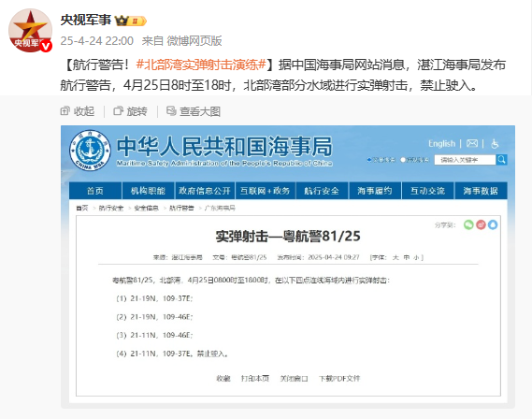Open the 央视军事 profile avatar
532x419 pixels.
point(30,30)
